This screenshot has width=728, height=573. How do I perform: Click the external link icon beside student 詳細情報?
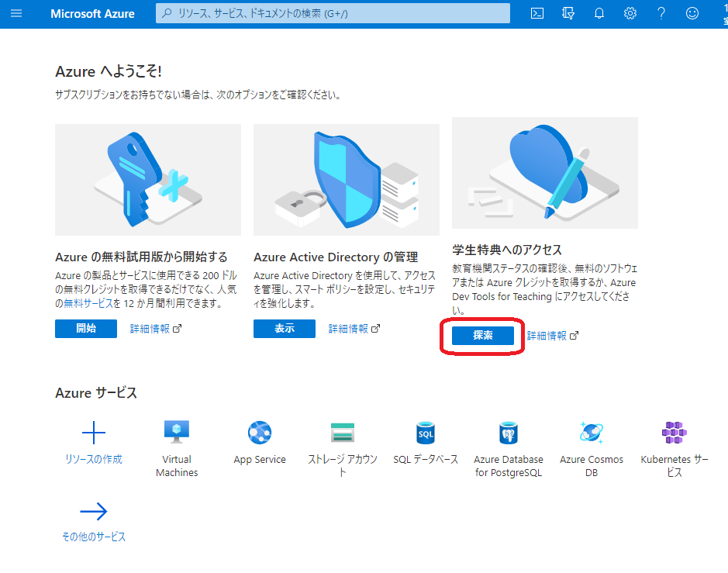coord(574,336)
